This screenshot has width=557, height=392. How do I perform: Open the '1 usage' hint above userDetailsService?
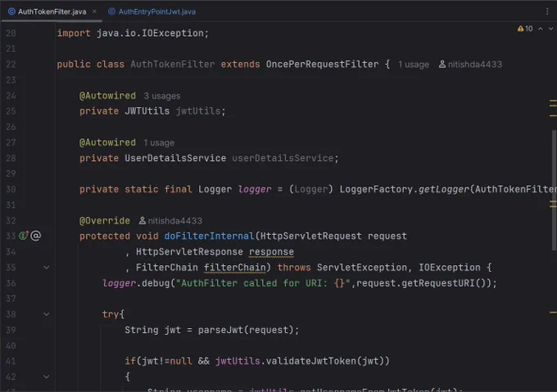click(159, 142)
